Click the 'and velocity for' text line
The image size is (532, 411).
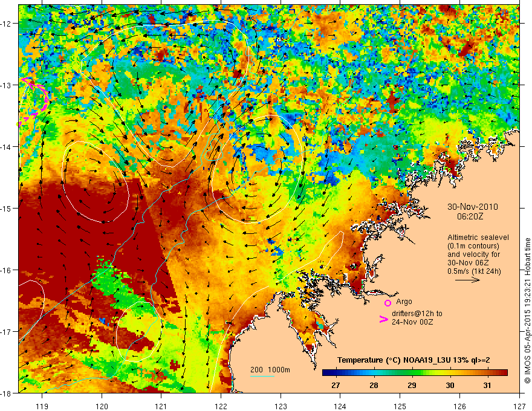[473, 254]
